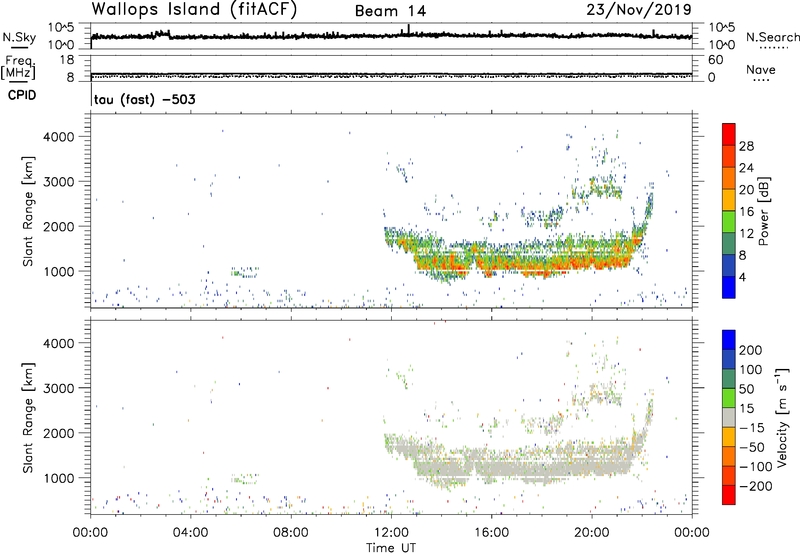Image resolution: width=800 pixels, height=554 pixels.
Task: Click the '16:00' time axis label
Action: 491,533
